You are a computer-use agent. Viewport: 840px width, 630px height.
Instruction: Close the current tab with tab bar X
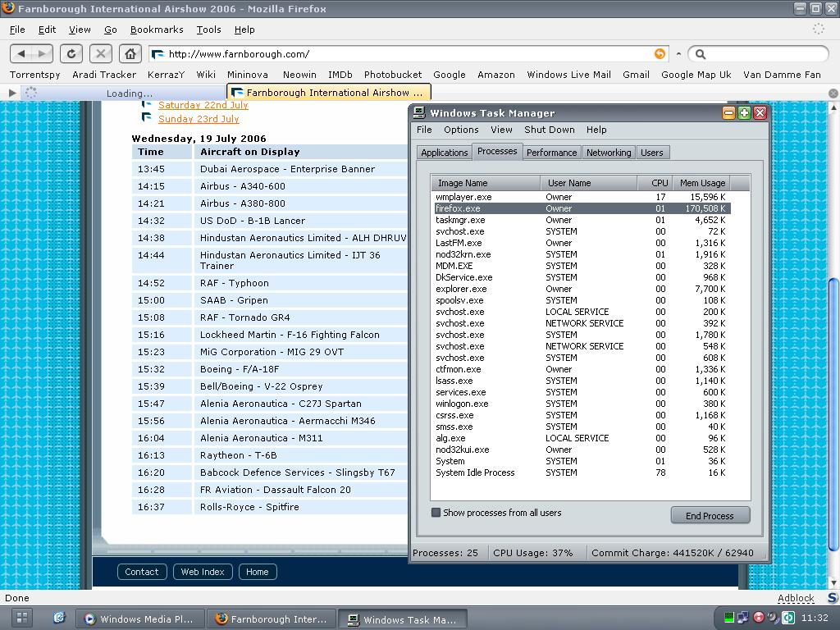(x=833, y=93)
